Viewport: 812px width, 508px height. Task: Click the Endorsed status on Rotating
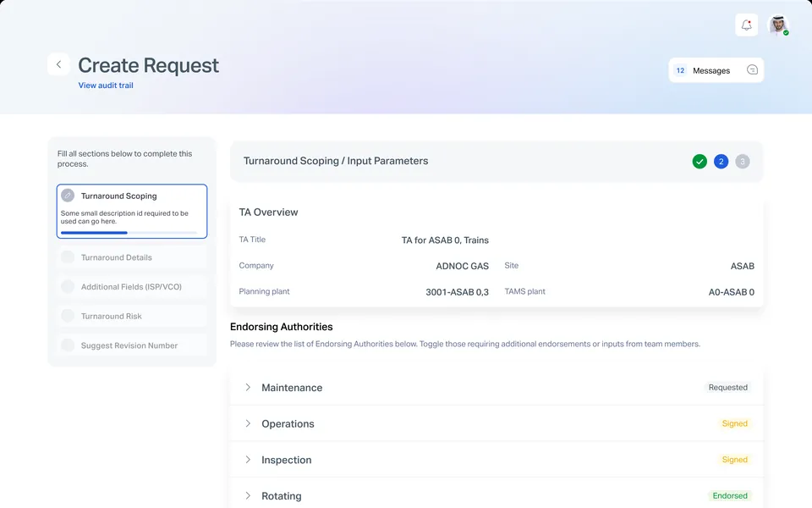[730, 495]
